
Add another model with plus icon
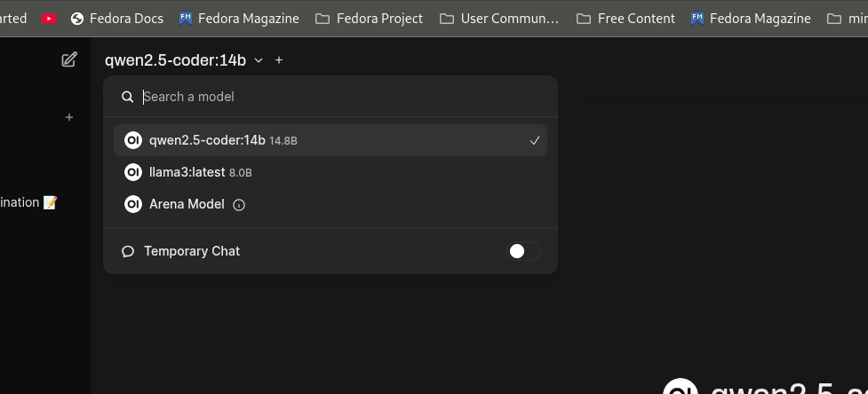coord(279,60)
